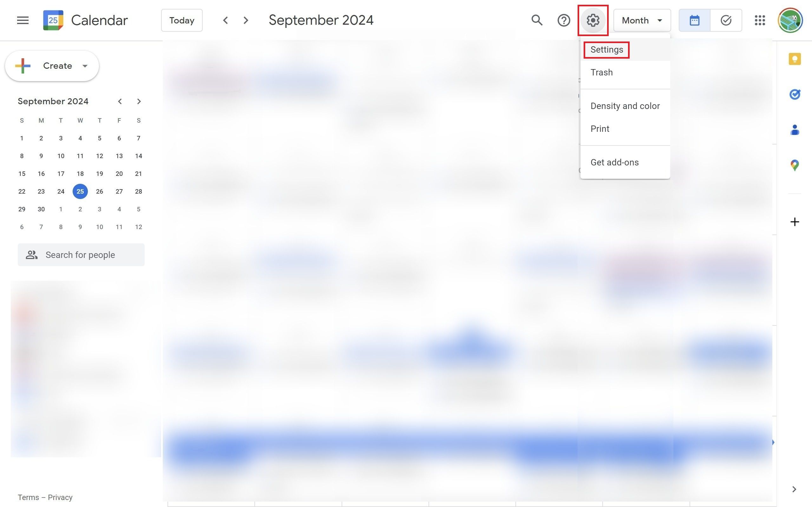Toggle to September 25 date
The height and width of the screenshot is (507, 812).
[x=80, y=191]
